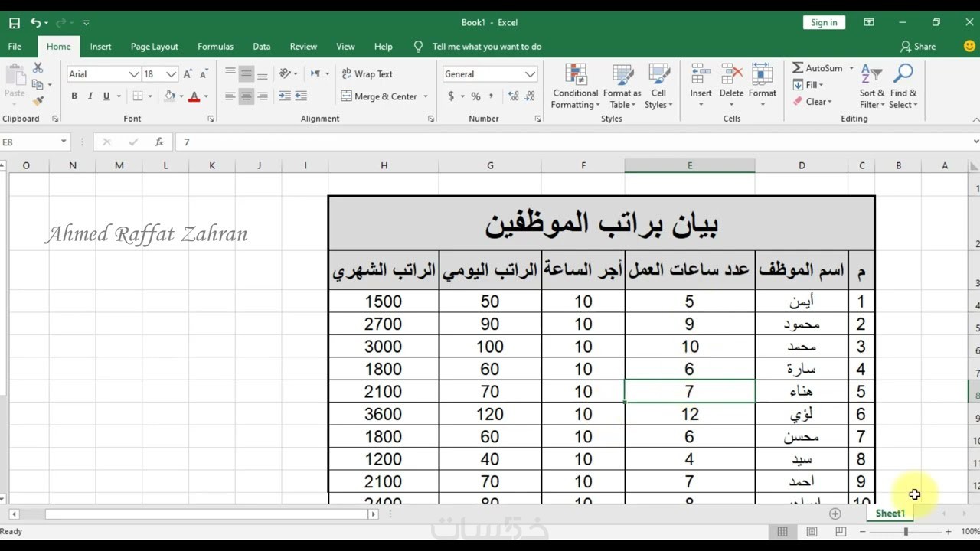The image size is (980, 551).
Task: Toggle Bold formatting
Action: click(x=74, y=96)
